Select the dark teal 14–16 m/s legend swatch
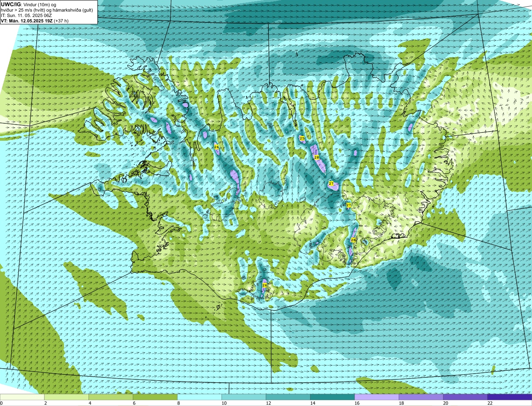This screenshot has height=406, width=532. (332, 397)
